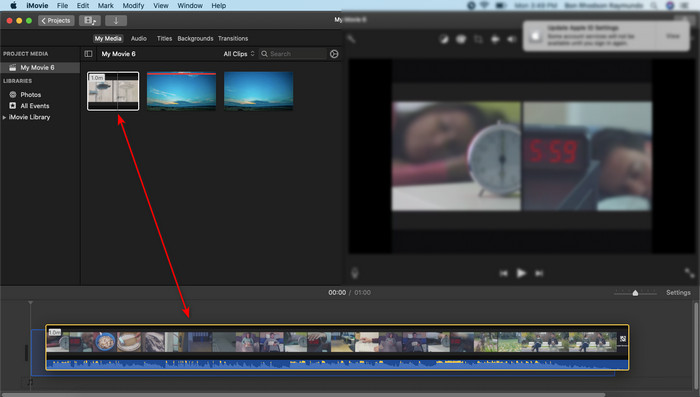The height and width of the screenshot is (397, 700).
Task: Go back to Projects
Action: point(56,21)
